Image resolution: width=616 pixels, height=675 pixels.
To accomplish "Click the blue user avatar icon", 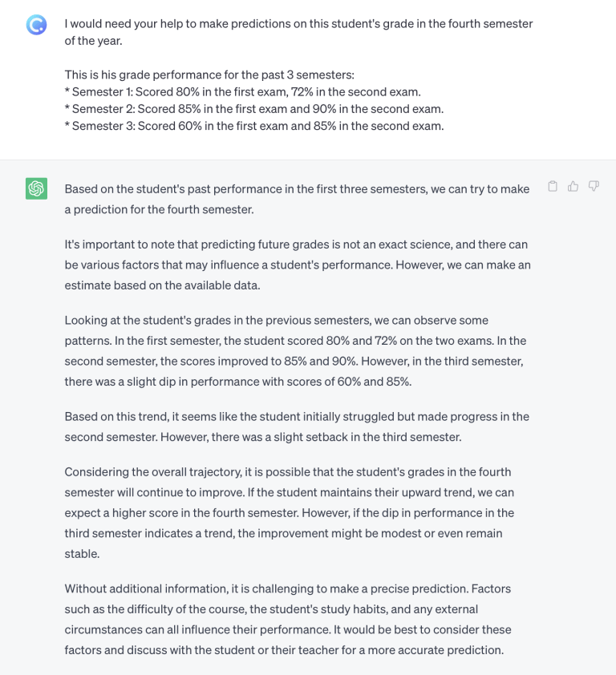I will coord(36,25).
